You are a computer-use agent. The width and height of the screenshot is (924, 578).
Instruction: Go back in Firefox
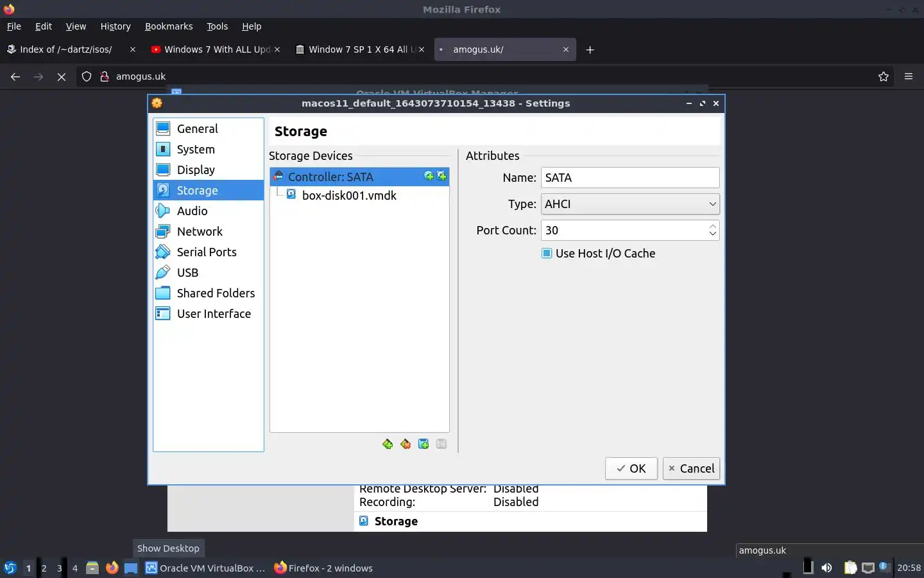click(x=15, y=76)
